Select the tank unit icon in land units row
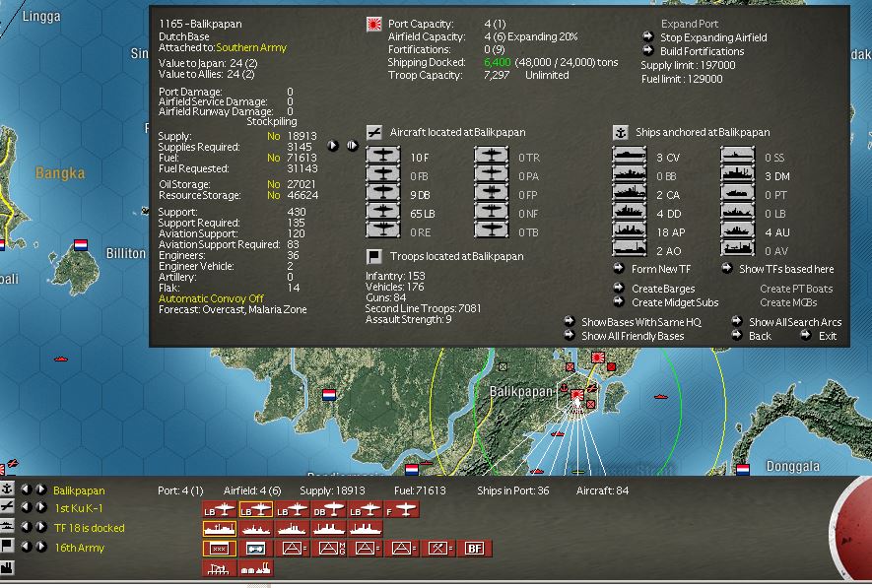Viewport: 872px width, 588px height. coord(256,549)
